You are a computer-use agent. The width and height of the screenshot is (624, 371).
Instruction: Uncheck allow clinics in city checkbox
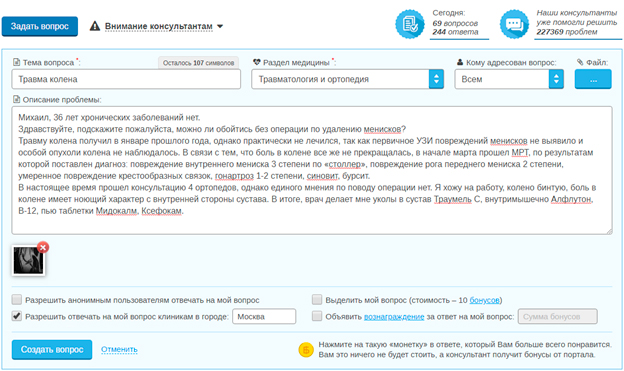coord(17,316)
